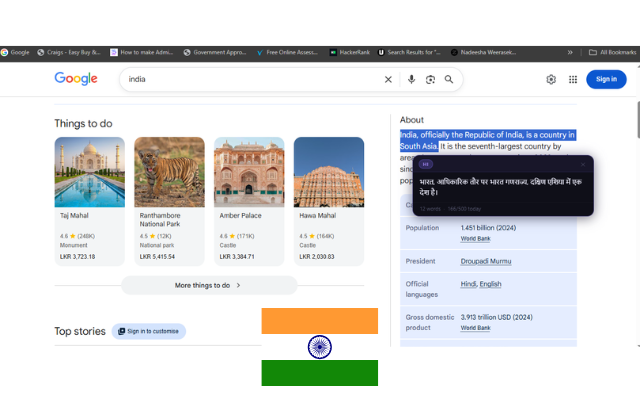Open Quick Settings gear icon
Screen dimensions: 640x400
551,79
